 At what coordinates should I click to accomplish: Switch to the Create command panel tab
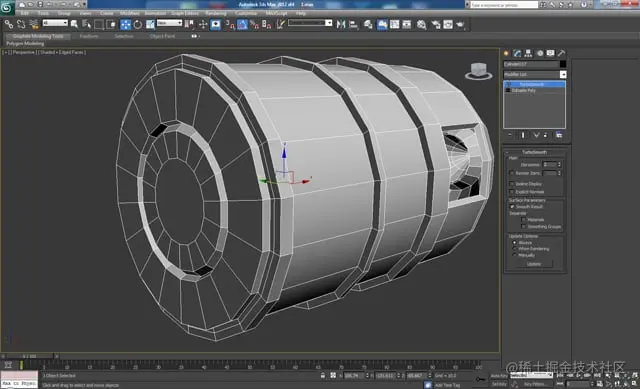(x=507, y=53)
